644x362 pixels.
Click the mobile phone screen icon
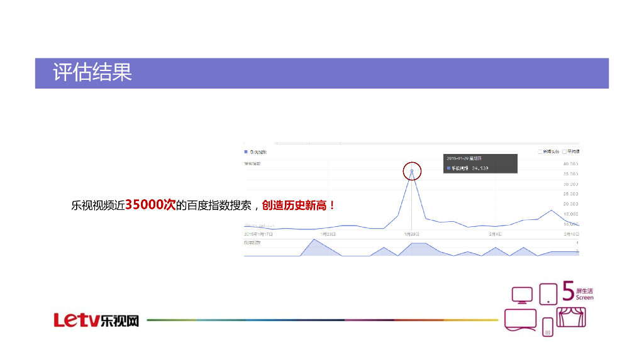pyautogui.click(x=548, y=327)
